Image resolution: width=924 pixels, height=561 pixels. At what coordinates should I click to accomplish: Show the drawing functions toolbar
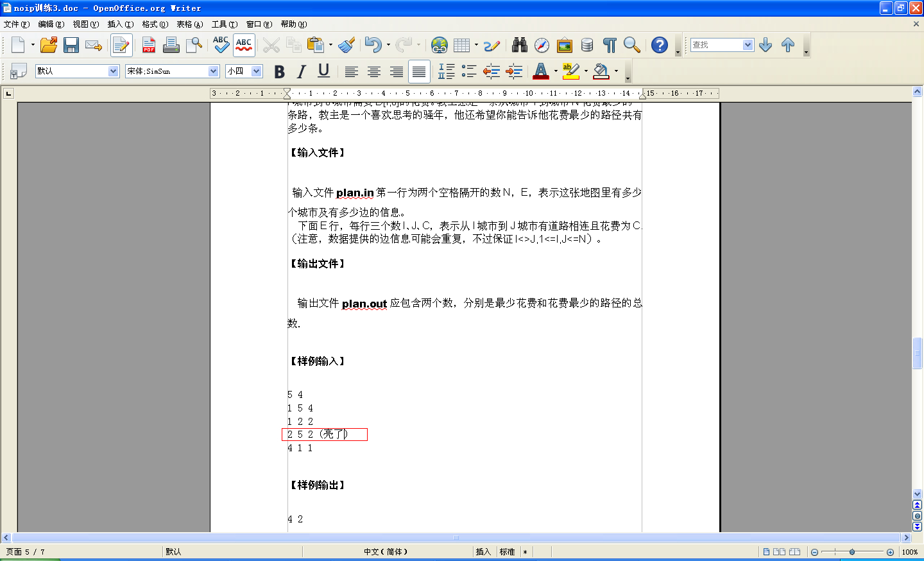click(492, 45)
